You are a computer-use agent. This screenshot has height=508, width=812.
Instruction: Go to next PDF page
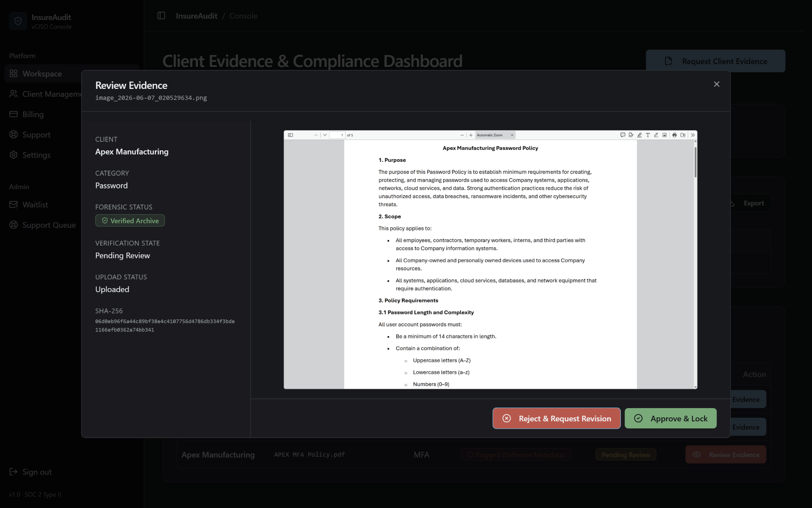point(325,135)
